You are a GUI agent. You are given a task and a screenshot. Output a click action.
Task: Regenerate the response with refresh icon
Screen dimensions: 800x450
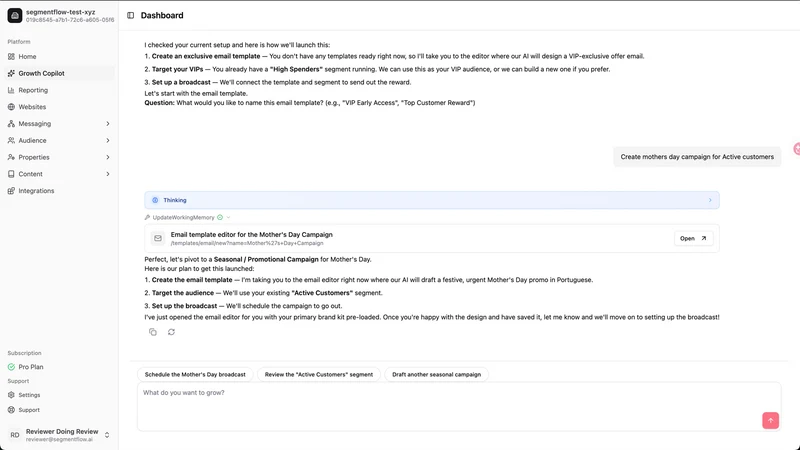[x=171, y=332]
